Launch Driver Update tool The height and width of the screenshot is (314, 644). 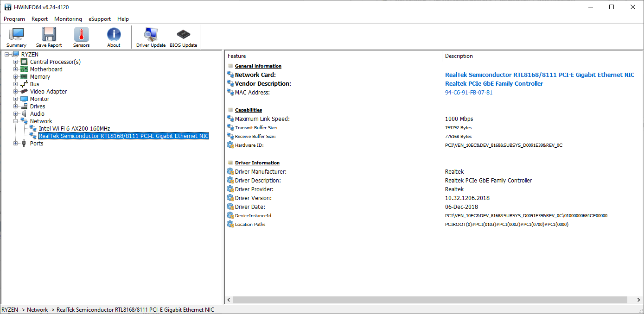coord(151,37)
